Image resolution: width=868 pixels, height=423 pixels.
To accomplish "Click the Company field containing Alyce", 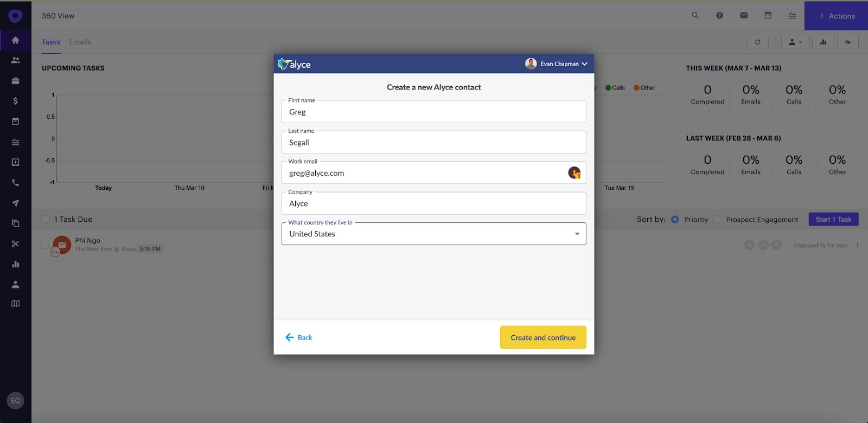I will tap(434, 203).
